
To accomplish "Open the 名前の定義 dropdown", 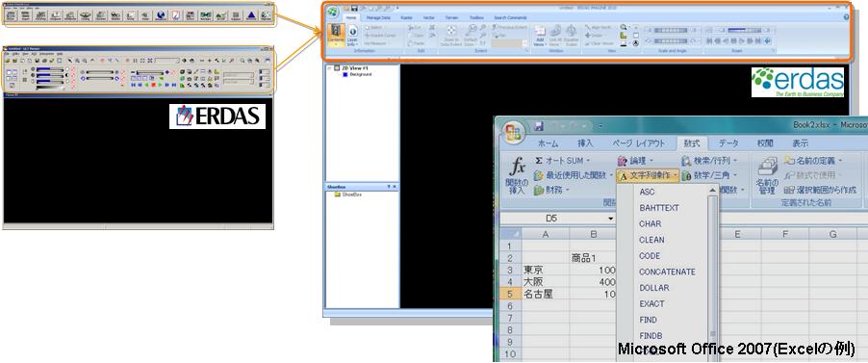I will [x=813, y=161].
